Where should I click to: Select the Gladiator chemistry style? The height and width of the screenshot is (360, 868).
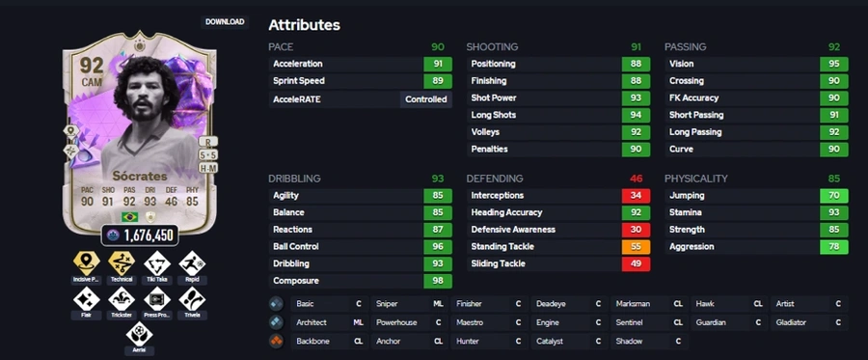click(809, 322)
